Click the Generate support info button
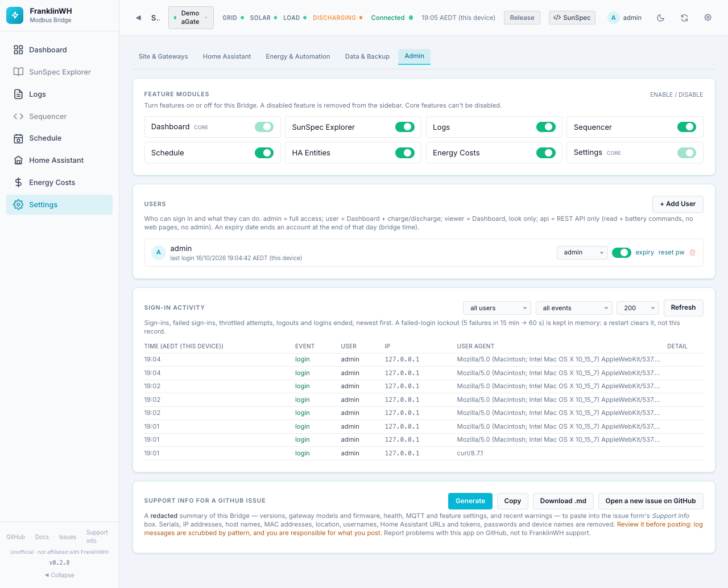 (x=470, y=501)
